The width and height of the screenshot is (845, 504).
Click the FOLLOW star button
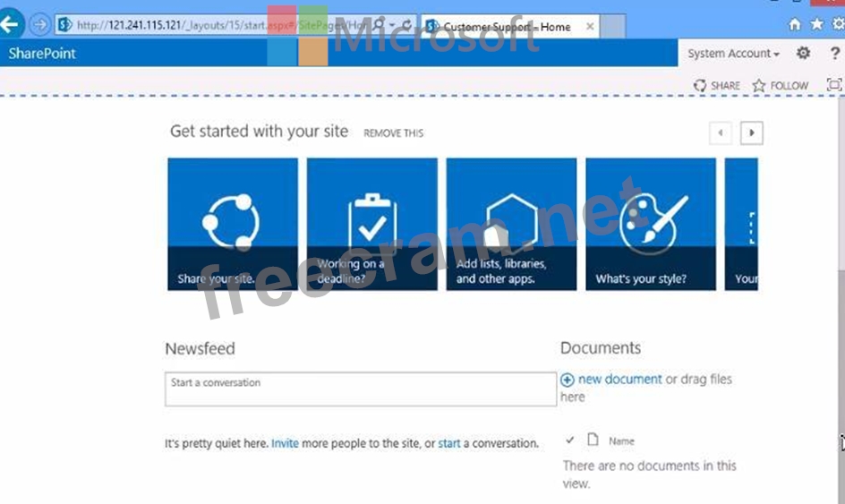(x=781, y=85)
